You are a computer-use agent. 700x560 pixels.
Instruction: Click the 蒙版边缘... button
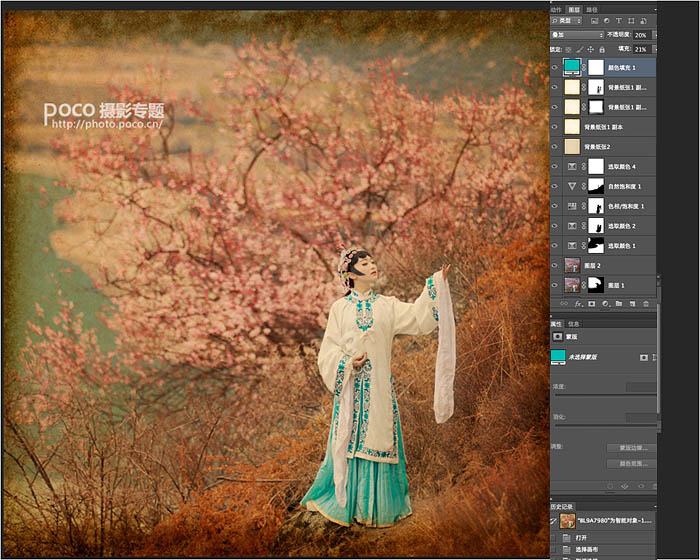point(631,448)
